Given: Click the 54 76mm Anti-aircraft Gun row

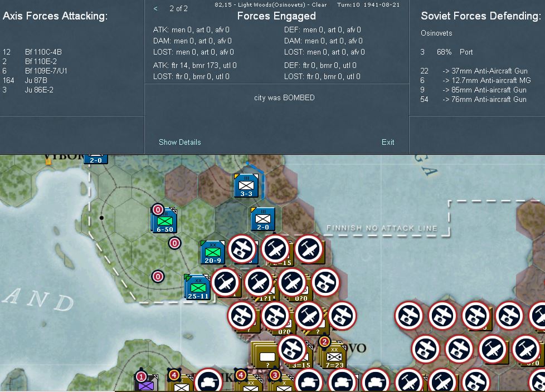Looking at the screenshot, I should 474,99.
